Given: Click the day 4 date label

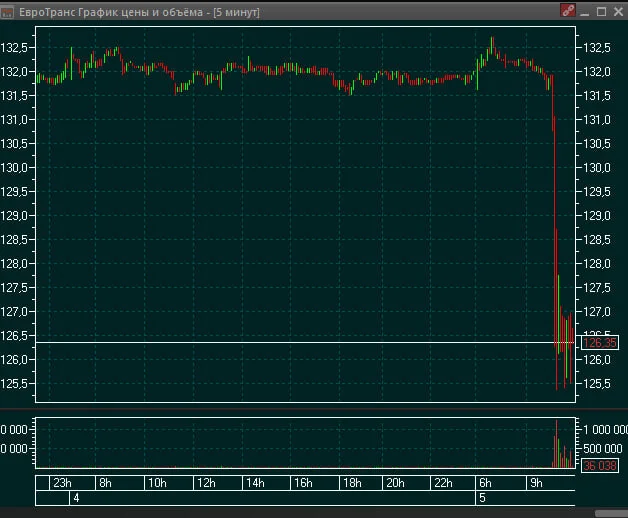Looking at the screenshot, I should 76,498.
